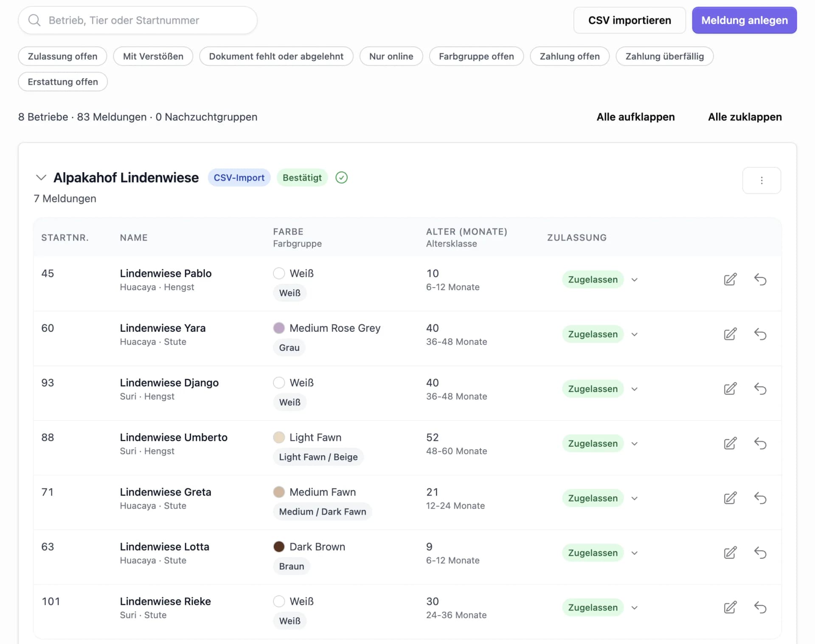The height and width of the screenshot is (644, 815).
Task: Open Zulassung dropdown for Lindenwiese Yara
Action: (x=634, y=334)
